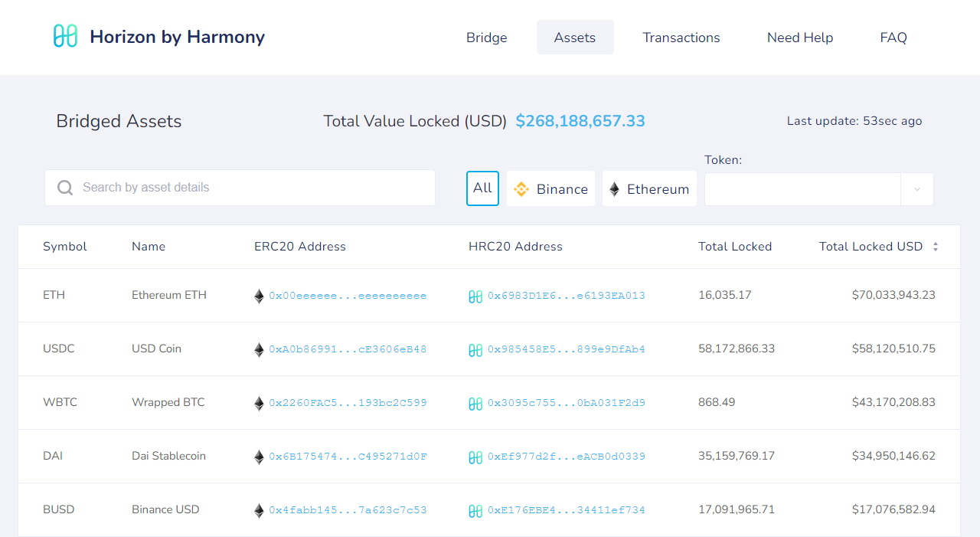This screenshot has width=980, height=537.
Task: Click Harmony icon in the DAI row
Action: coord(475,457)
